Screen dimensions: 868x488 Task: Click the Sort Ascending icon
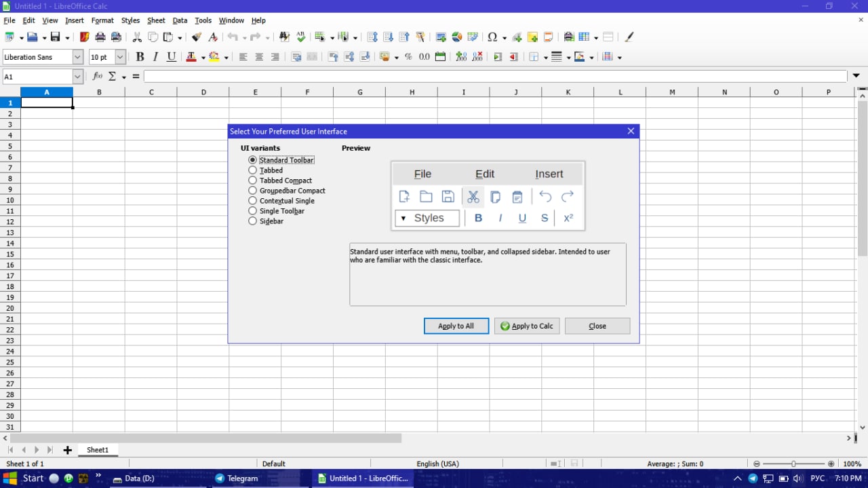click(389, 37)
